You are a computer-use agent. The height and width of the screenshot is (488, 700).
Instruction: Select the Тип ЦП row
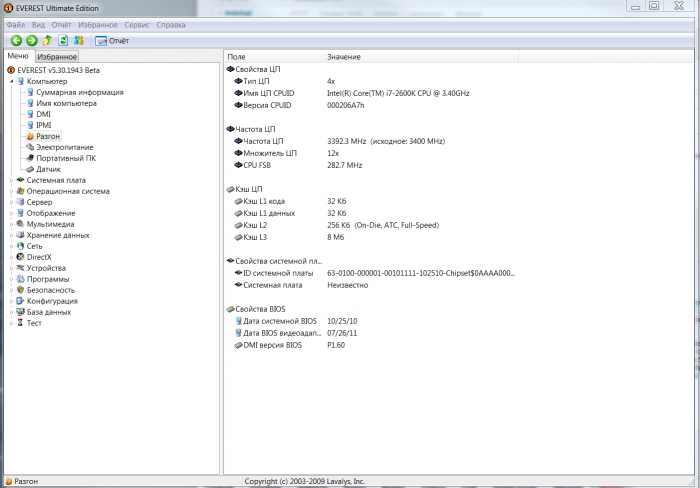pos(371,81)
